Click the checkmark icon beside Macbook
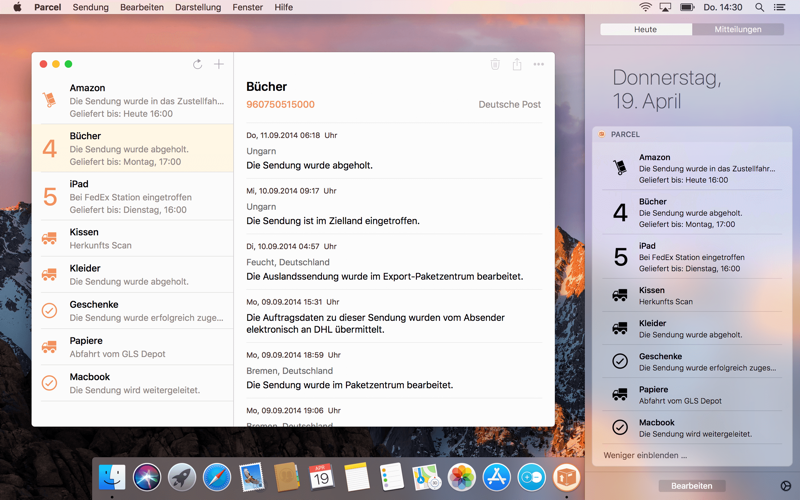800x500 pixels. coord(49,383)
